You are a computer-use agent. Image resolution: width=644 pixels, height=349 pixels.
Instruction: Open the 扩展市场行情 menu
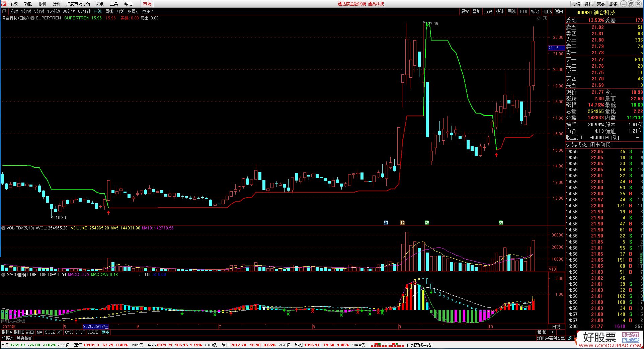pyautogui.click(x=78, y=4)
